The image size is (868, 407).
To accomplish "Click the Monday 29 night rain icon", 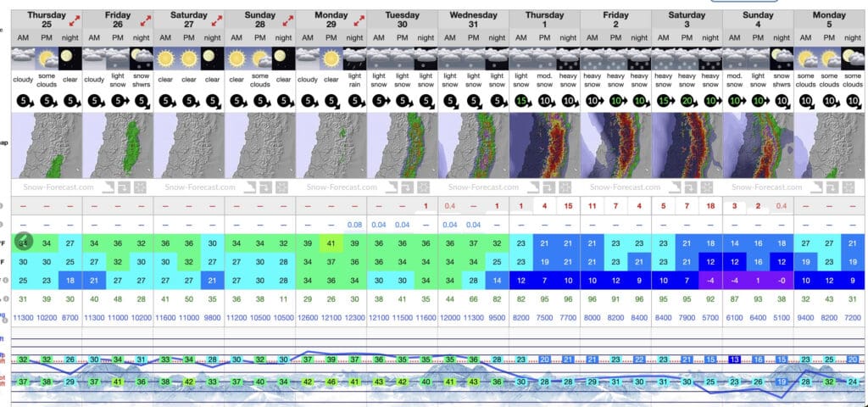I will pyautogui.click(x=354, y=60).
